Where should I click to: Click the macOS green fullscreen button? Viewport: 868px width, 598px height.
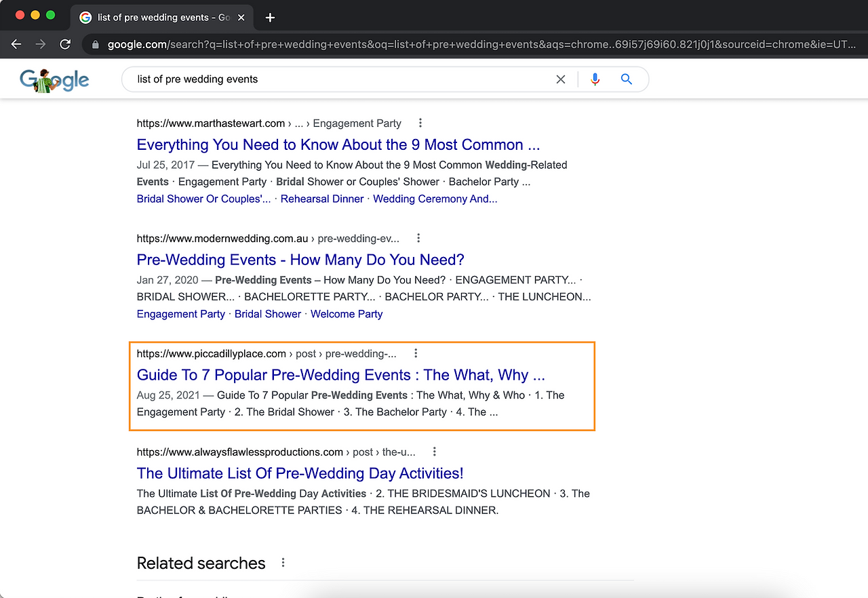50,15
